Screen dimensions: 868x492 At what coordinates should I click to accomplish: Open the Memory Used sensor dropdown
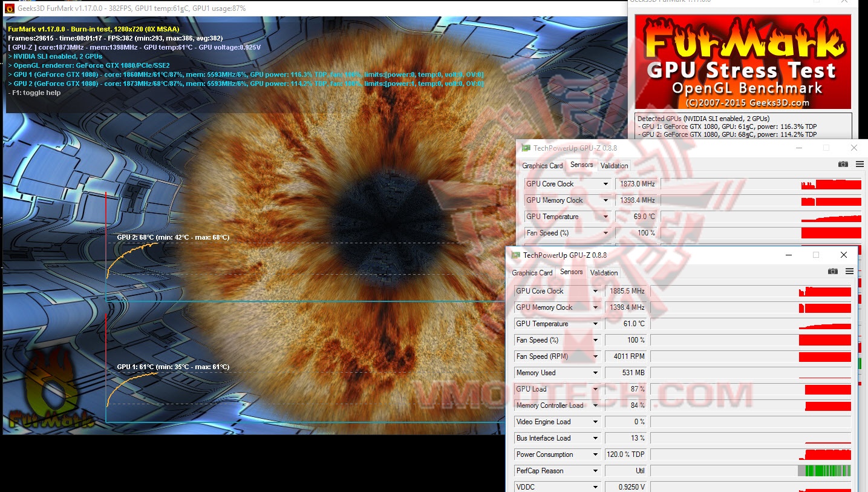click(x=595, y=373)
